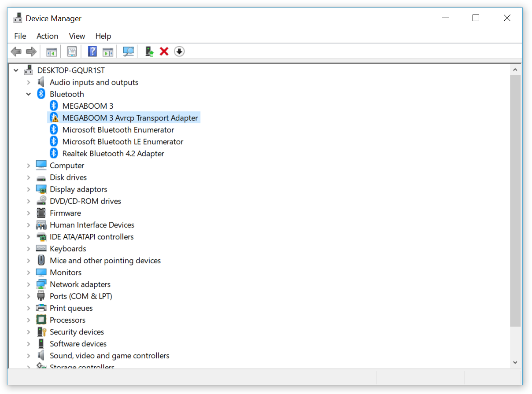532x394 pixels.
Task: Open the Action menu
Action: [x=47, y=36]
